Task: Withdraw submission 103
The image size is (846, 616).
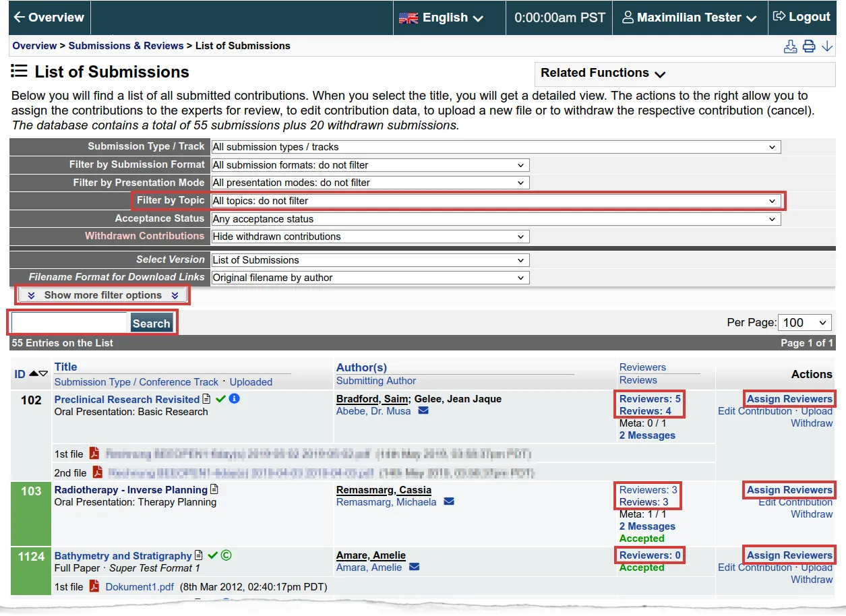Action: click(x=812, y=514)
